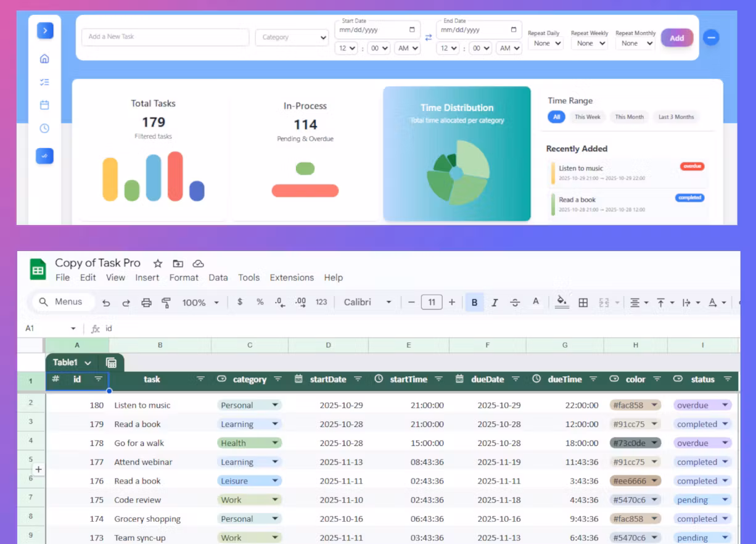Select the This Week time range tab
This screenshot has height=544, width=756.
[587, 117]
